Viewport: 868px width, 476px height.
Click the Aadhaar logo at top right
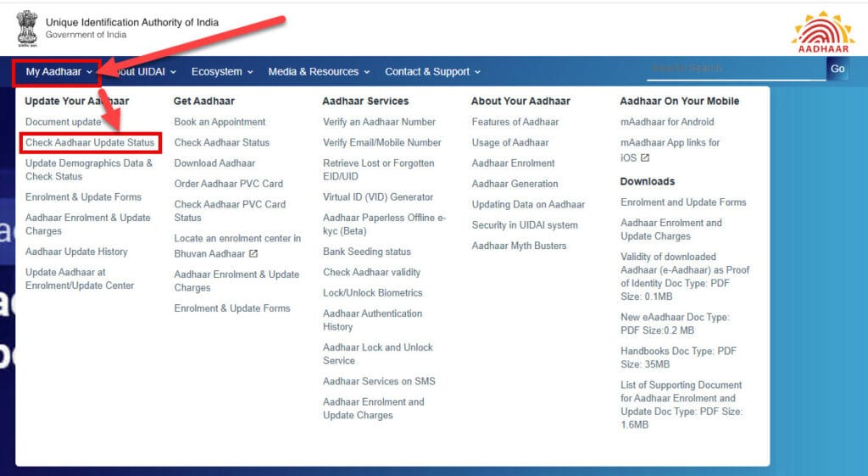[823, 32]
